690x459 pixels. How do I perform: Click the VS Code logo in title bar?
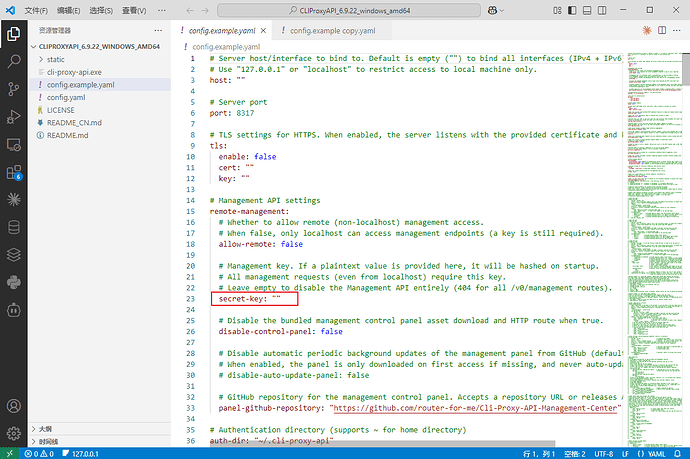pyautogui.click(x=10, y=10)
